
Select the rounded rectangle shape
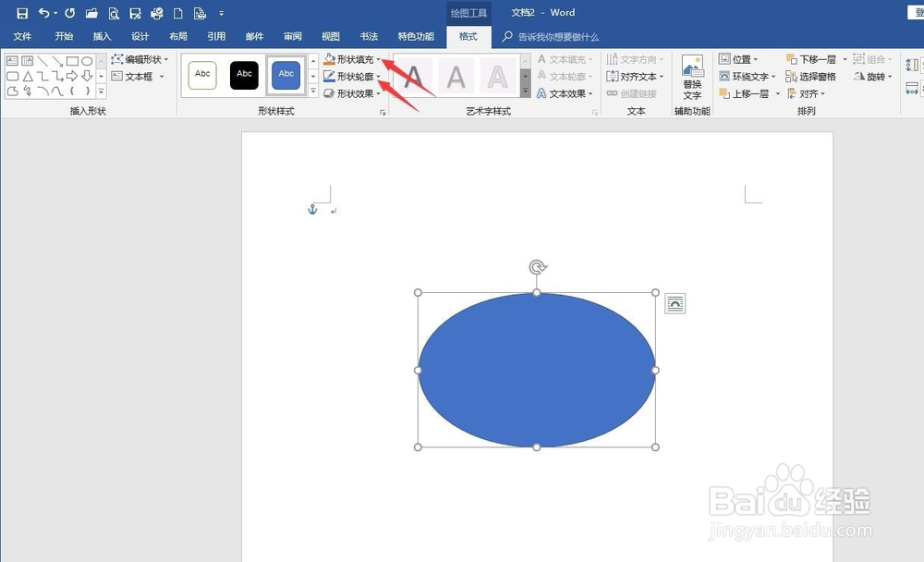(x=12, y=76)
